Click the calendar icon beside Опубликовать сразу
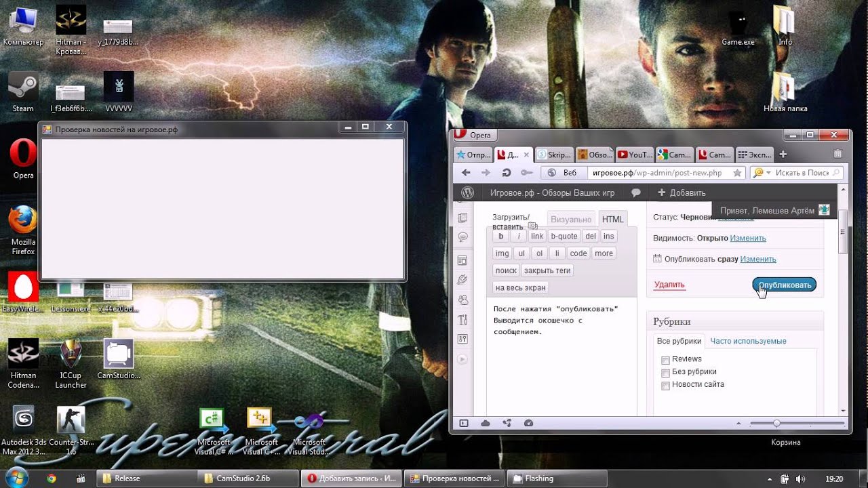The image size is (868, 488). tap(657, 258)
